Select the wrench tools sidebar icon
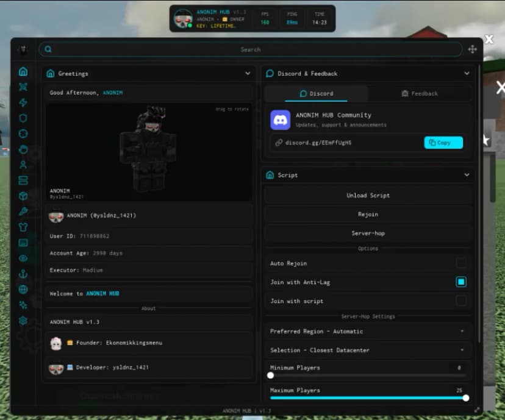Screen dimensions: 505x420 [23, 212]
